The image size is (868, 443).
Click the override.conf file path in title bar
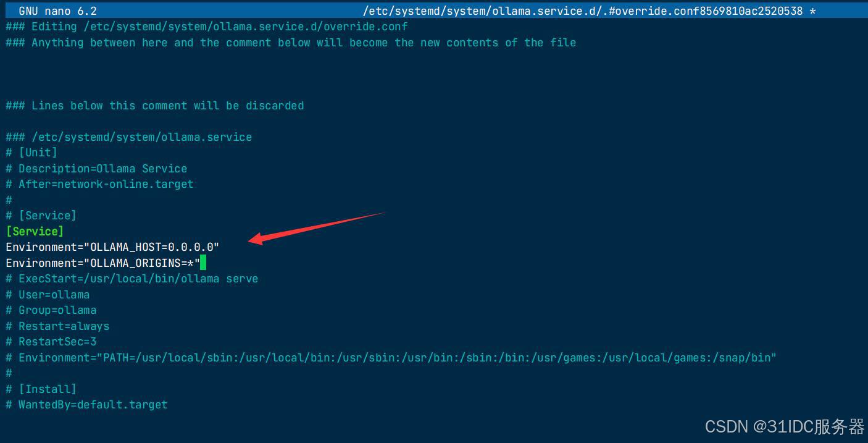tap(589, 11)
